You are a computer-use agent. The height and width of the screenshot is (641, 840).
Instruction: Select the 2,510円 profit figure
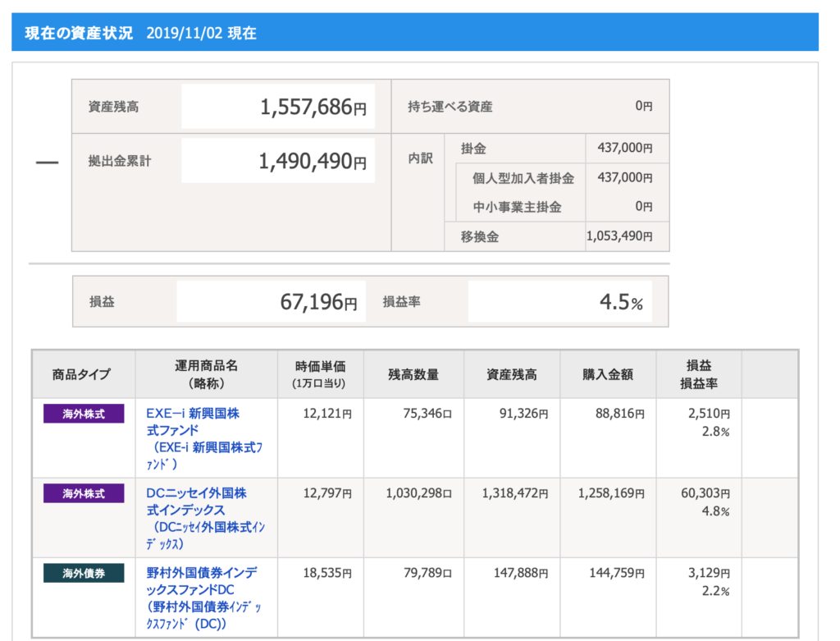point(710,414)
